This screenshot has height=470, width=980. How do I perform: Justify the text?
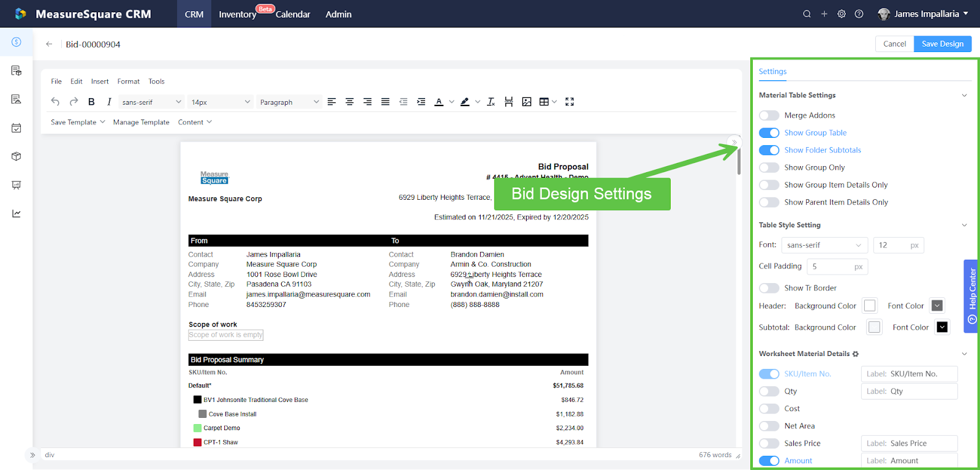pyautogui.click(x=385, y=102)
